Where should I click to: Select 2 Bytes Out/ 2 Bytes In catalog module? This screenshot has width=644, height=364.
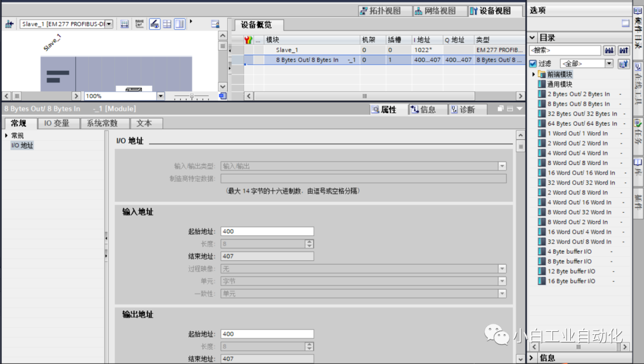pos(578,94)
